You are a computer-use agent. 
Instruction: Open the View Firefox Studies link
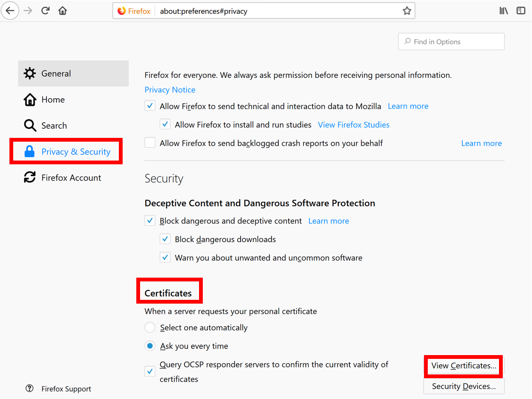[354, 125]
